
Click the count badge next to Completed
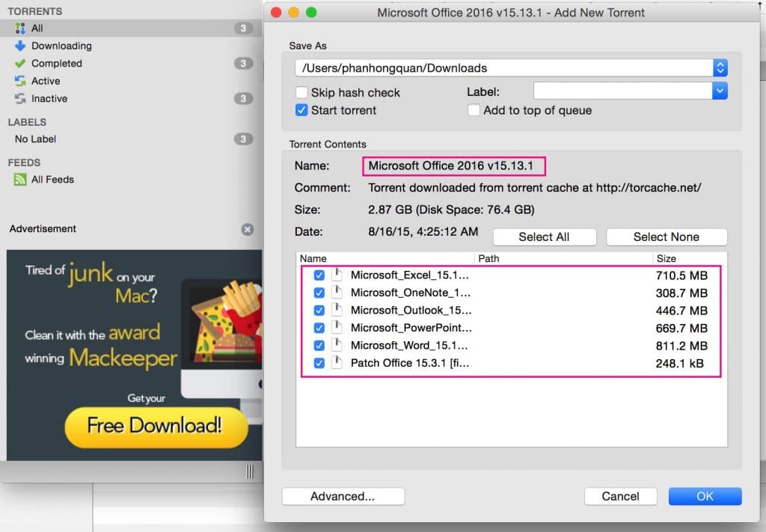pos(243,64)
